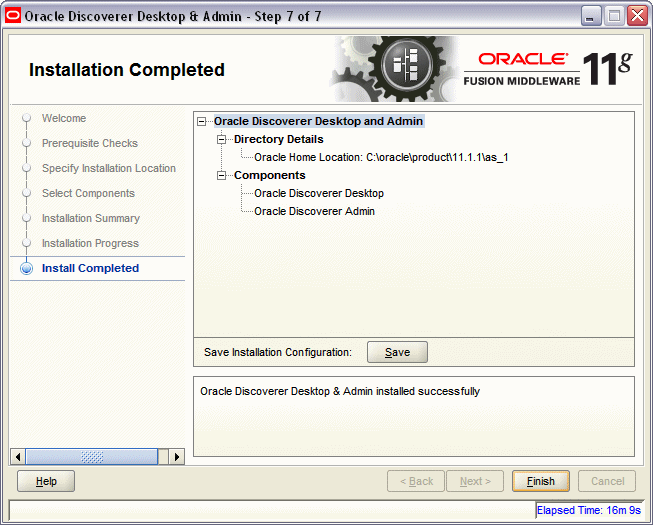Select the Oracle Home Location entry
The height and width of the screenshot is (525, 653).
pos(381,157)
